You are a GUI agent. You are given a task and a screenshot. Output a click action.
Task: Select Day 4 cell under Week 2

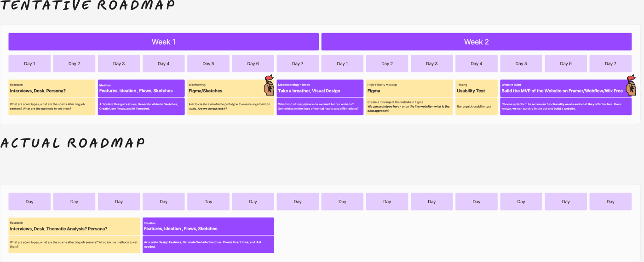[477, 64]
